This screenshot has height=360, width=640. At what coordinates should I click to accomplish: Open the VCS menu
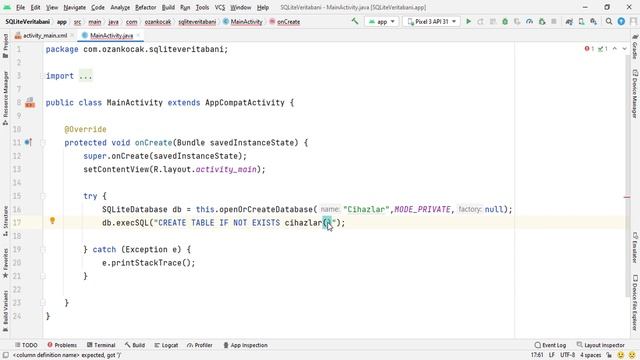click(x=220, y=7)
